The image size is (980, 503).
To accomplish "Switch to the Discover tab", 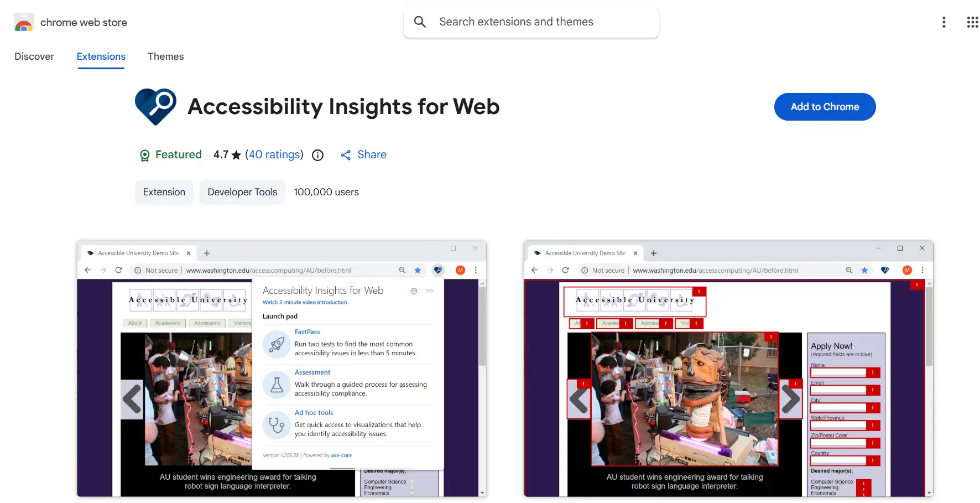I will [x=34, y=56].
